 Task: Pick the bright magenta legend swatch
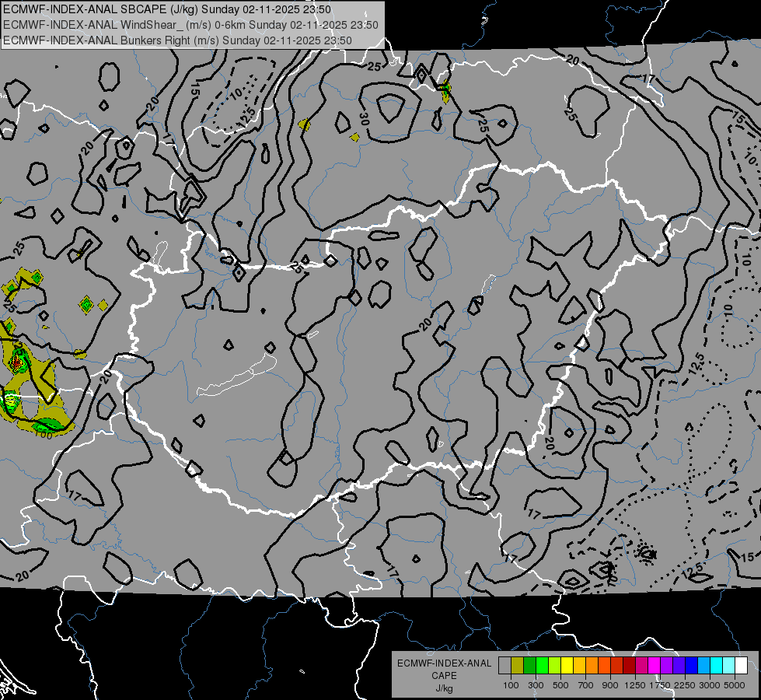click(655, 665)
